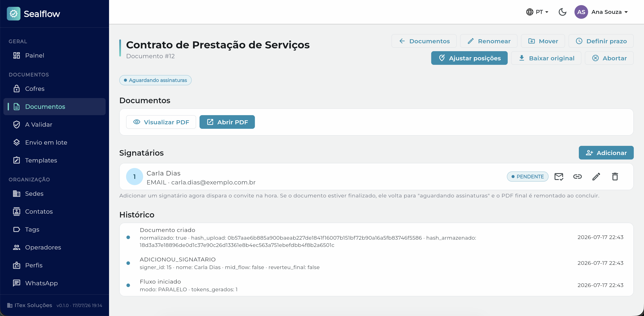Go back via the Documentos button

pyautogui.click(x=424, y=41)
